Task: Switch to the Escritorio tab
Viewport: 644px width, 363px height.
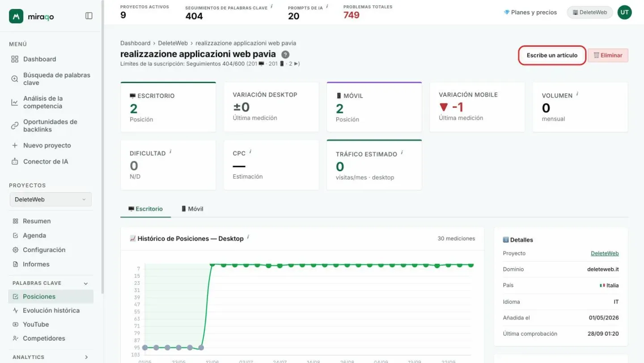Action: 145,209
